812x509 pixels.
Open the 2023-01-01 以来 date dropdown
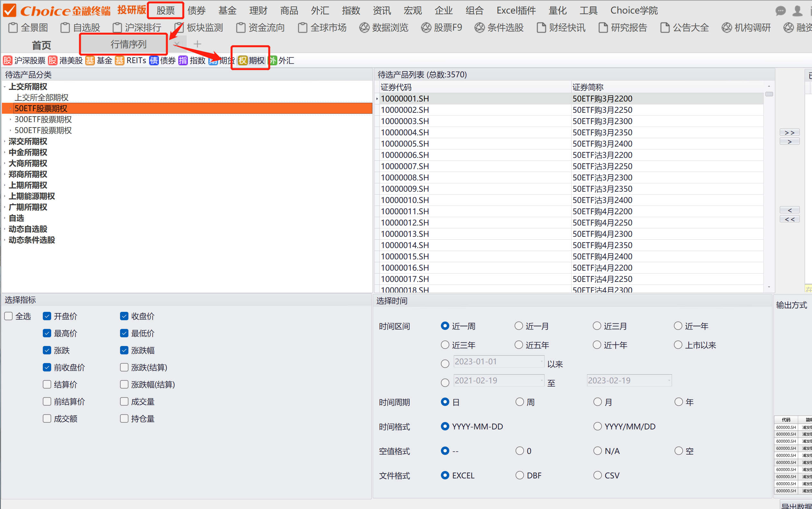point(542,361)
